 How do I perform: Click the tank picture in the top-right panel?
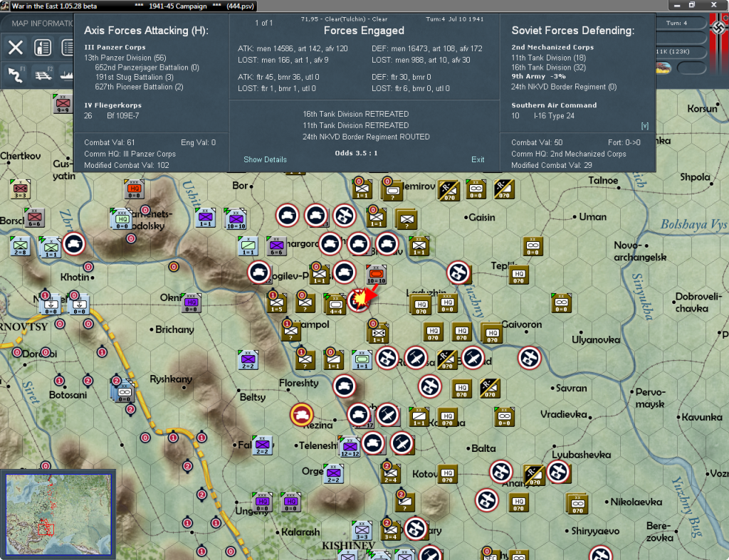[664, 68]
